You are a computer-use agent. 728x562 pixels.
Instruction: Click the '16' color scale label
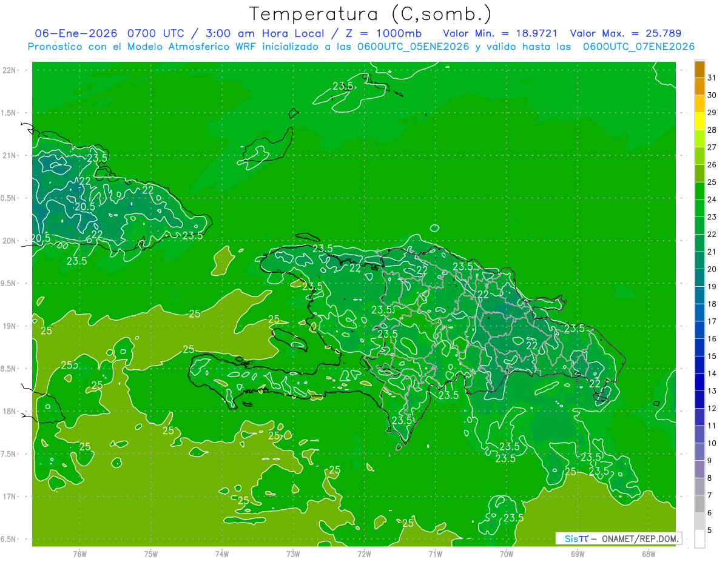712,339
